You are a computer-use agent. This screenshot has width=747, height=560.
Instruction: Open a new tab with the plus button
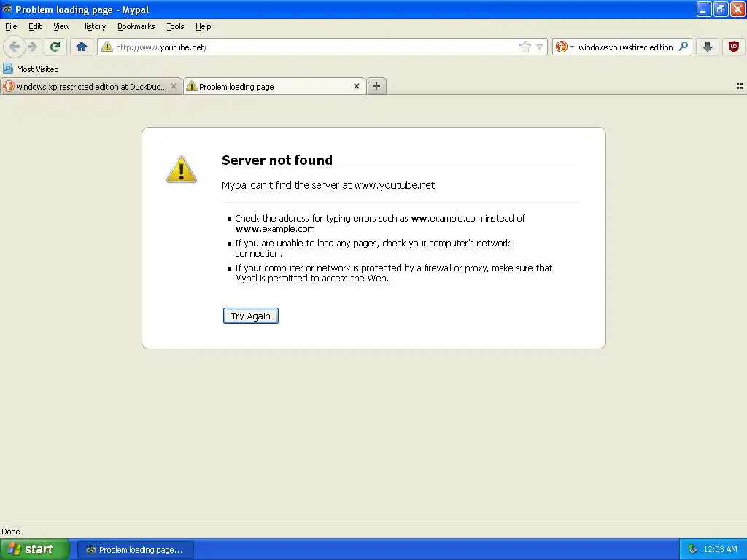pyautogui.click(x=376, y=86)
